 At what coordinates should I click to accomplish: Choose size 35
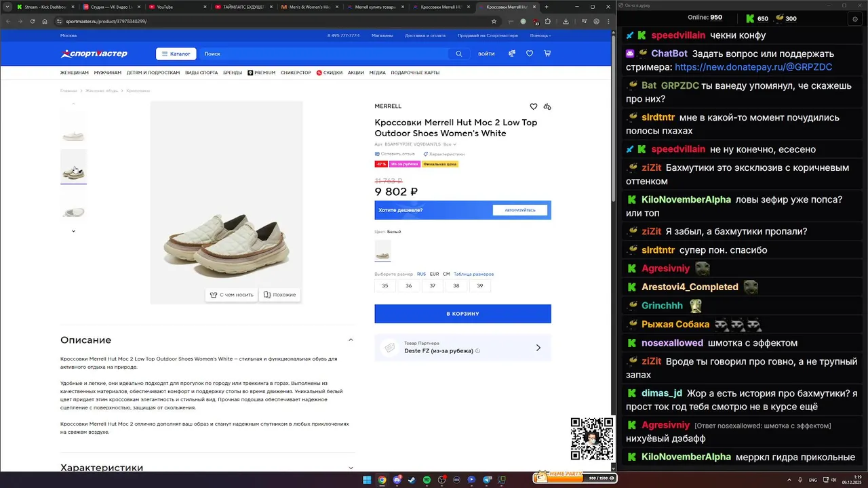pyautogui.click(x=385, y=286)
